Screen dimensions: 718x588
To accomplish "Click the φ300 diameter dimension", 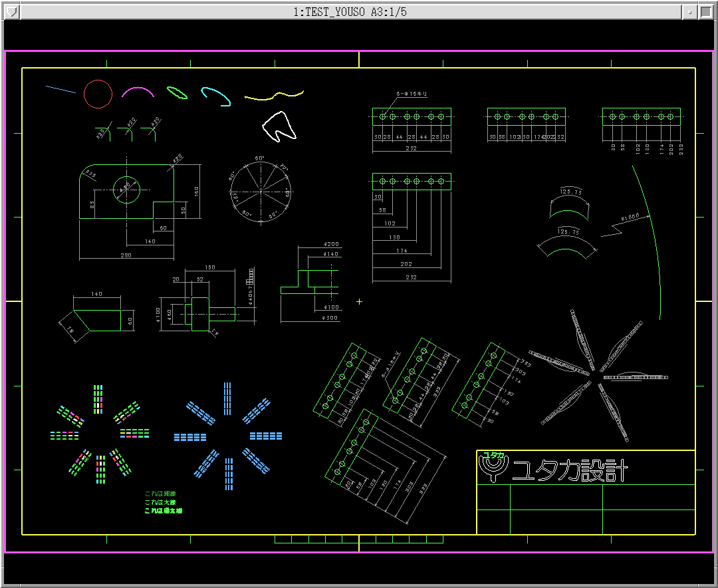I will (330, 317).
